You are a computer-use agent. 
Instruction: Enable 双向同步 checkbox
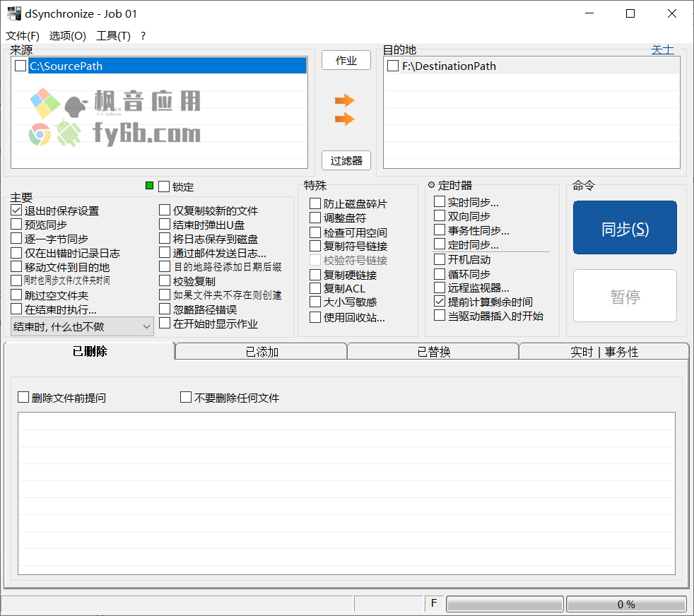click(440, 216)
